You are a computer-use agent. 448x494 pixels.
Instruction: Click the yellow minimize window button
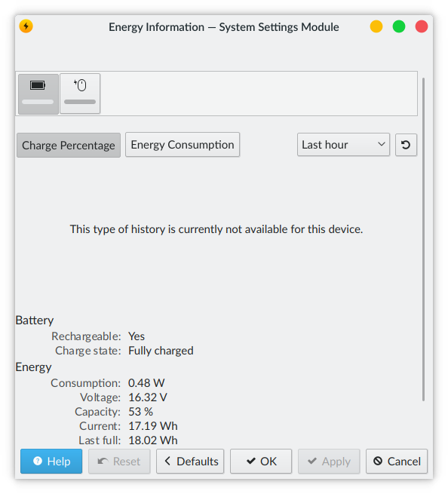(x=376, y=26)
